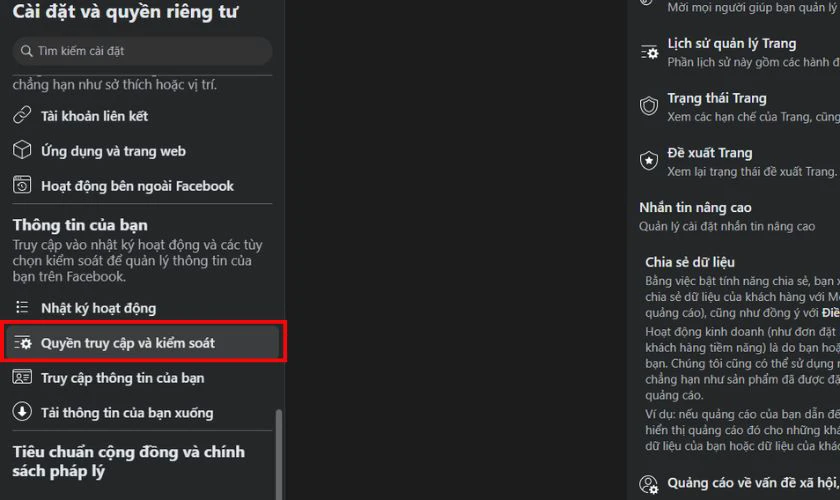Open Tiêu chuẩn cộng đồng và chính sách pháp lý

click(x=129, y=461)
